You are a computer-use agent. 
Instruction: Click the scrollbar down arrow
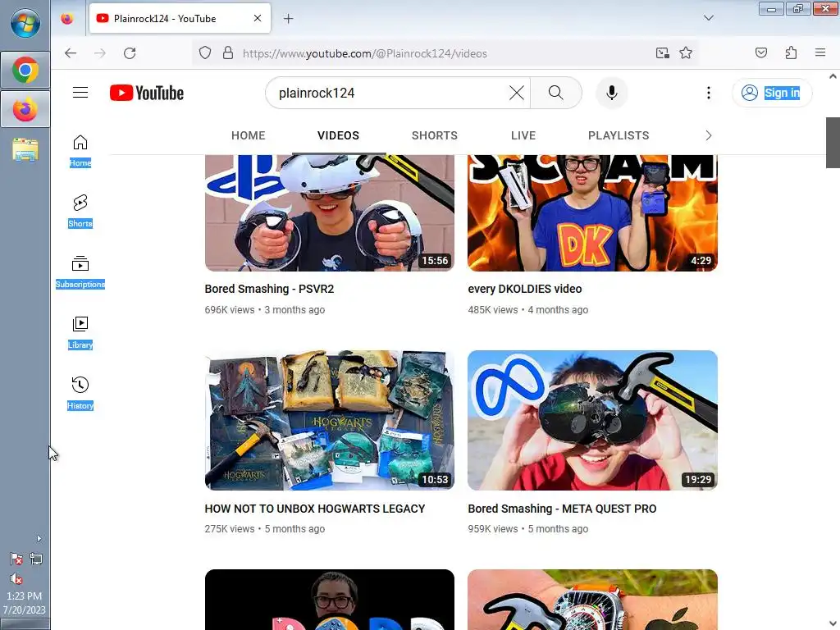click(833, 623)
